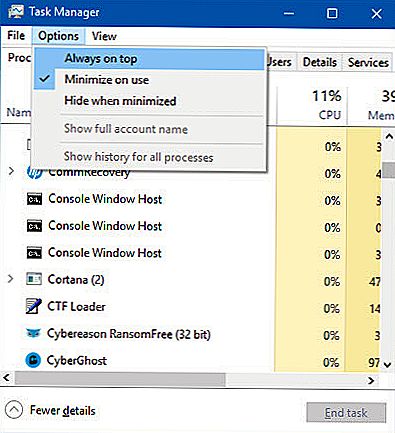Click the Cybereason RansomFree owl icon
The height and width of the screenshot is (433, 395).
pyautogui.click(x=34, y=333)
